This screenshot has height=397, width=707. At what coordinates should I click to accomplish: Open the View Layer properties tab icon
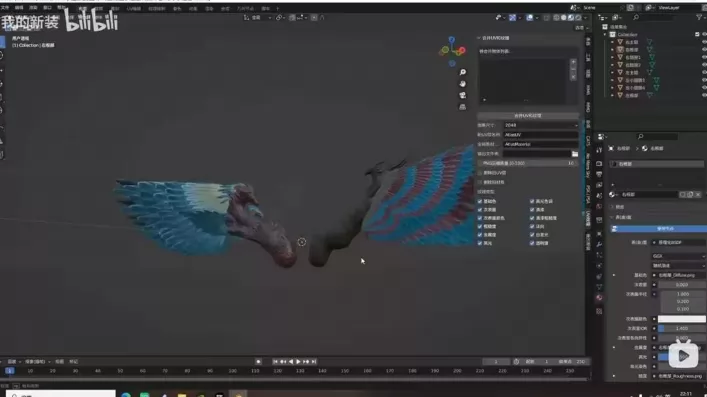pos(599,185)
